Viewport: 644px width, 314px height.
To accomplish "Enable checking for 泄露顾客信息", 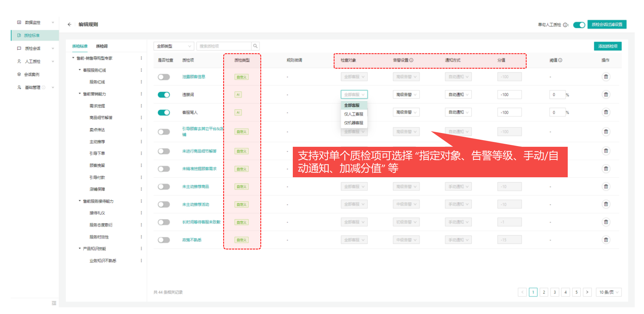I will pyautogui.click(x=164, y=77).
